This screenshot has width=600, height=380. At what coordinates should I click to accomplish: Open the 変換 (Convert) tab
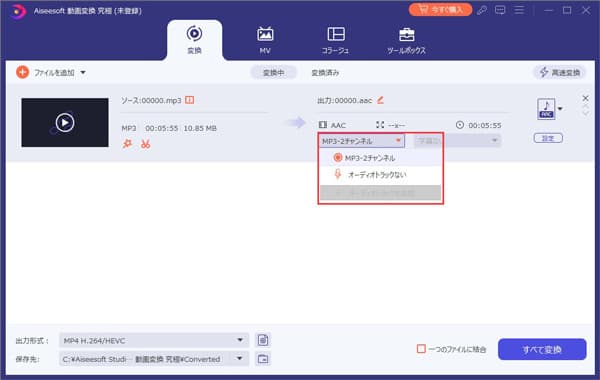tap(194, 40)
